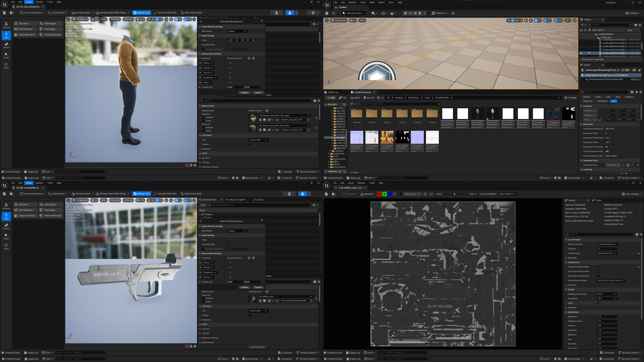Click Import in the Content Browser

[x=356, y=98]
